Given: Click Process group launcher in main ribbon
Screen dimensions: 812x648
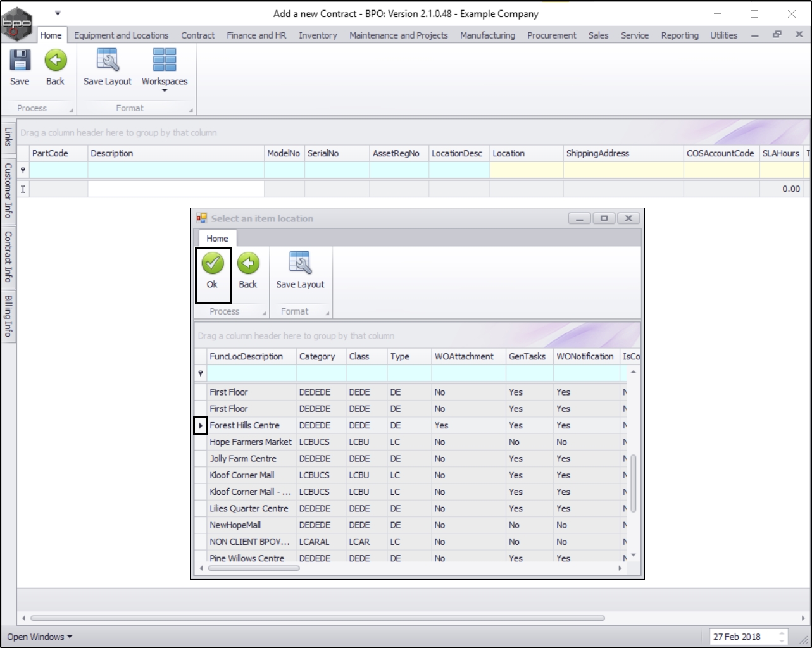Looking at the screenshot, I should [72, 110].
